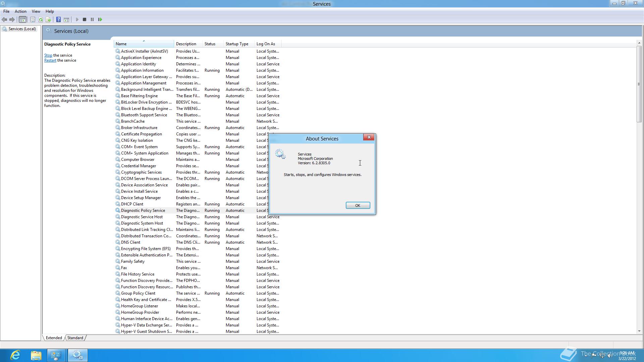This screenshot has width=644, height=362.
Task: Toggle the Show/Hide Console Tree button
Action: point(22,19)
